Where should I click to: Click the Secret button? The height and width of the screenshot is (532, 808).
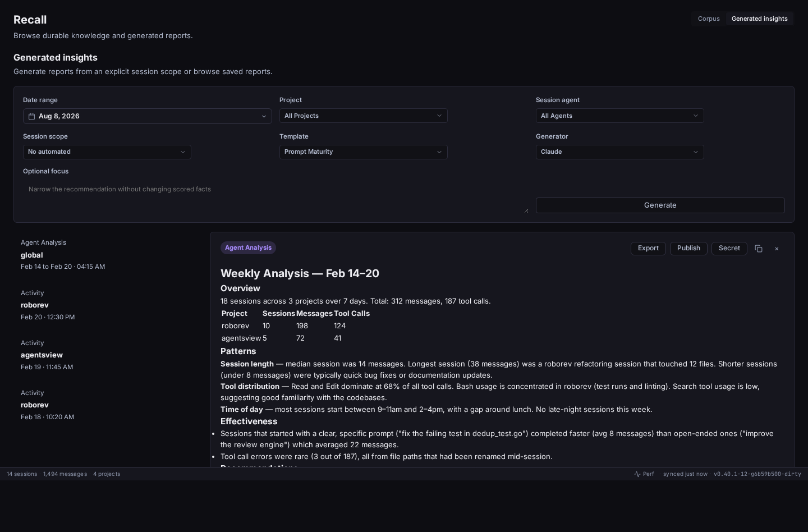pyautogui.click(x=729, y=248)
